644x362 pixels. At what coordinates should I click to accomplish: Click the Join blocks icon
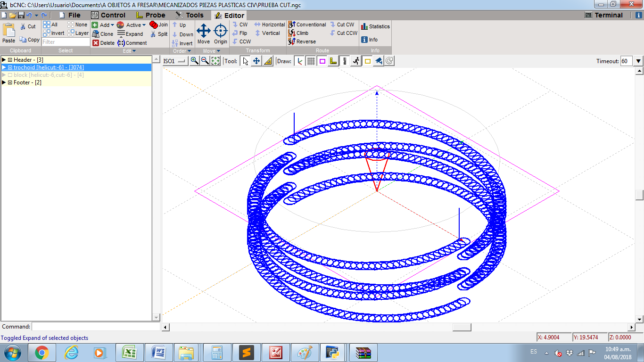click(x=154, y=25)
